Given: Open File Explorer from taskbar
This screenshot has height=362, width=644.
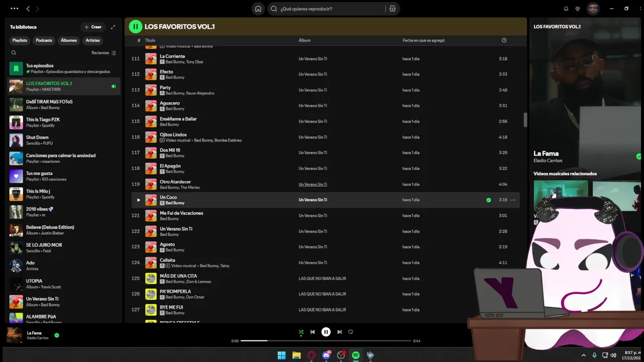Looking at the screenshot, I should [x=296, y=355].
